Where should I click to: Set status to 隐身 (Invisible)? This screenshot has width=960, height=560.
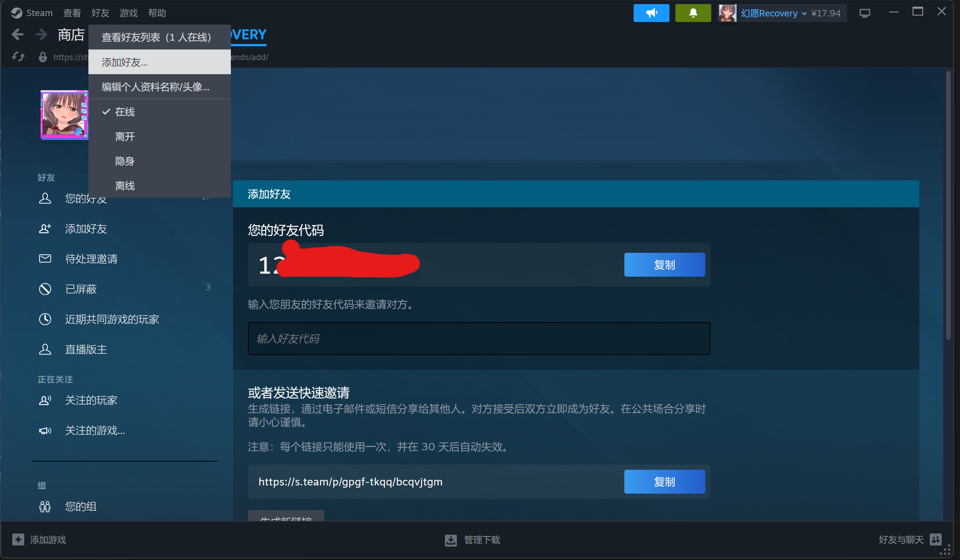(x=125, y=161)
